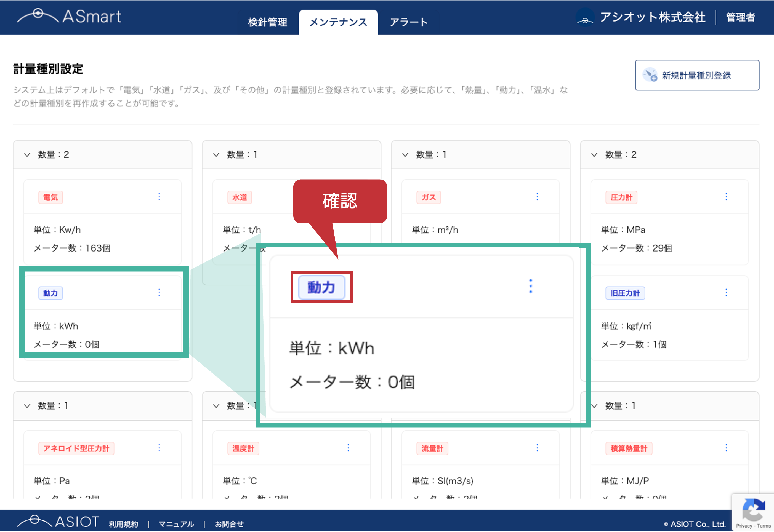Click the 水道 type tag
The width and height of the screenshot is (774, 532).
click(x=240, y=197)
